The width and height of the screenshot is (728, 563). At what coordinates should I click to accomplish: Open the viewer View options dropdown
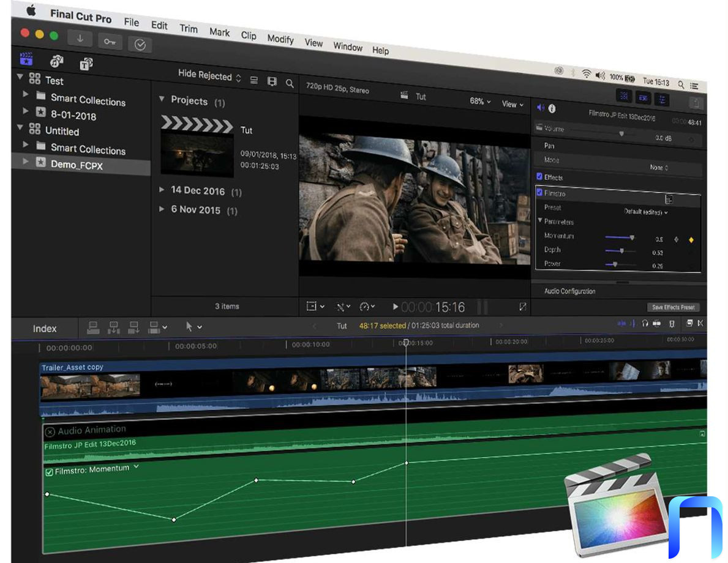[x=512, y=104]
